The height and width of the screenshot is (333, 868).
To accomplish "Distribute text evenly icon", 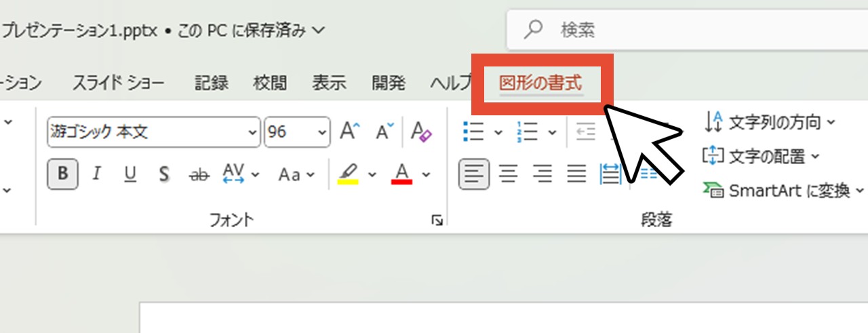I will 611,174.
